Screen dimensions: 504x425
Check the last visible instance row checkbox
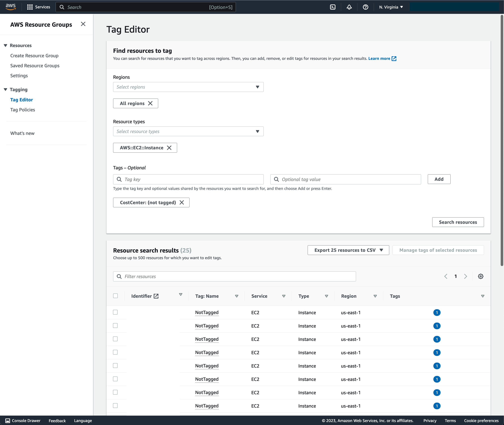pyautogui.click(x=115, y=406)
